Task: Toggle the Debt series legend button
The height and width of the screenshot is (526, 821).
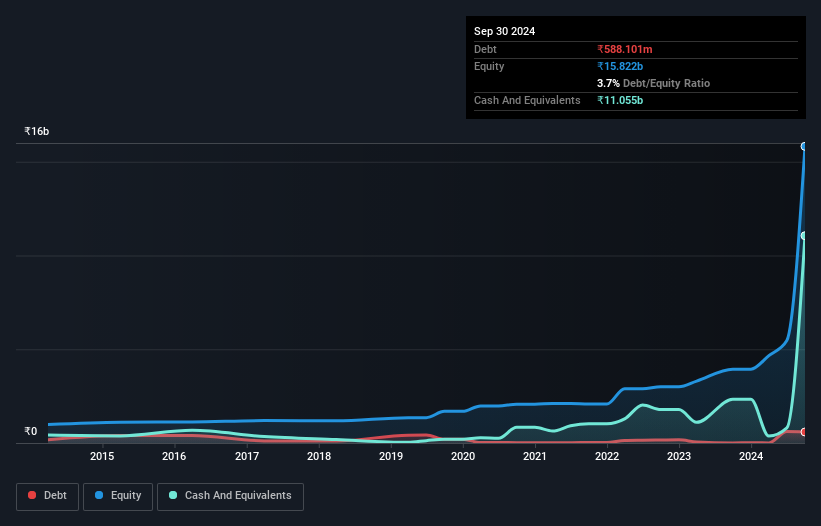Action: point(48,496)
